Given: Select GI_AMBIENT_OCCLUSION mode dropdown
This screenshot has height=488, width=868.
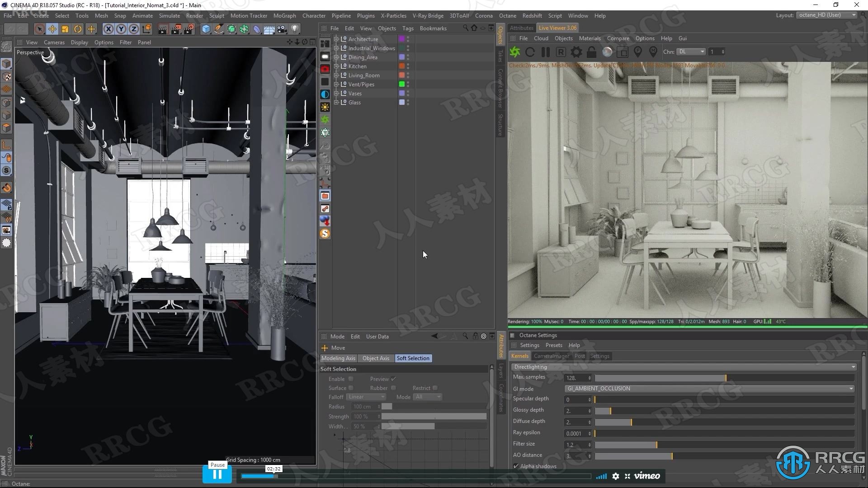Looking at the screenshot, I should pos(708,388).
